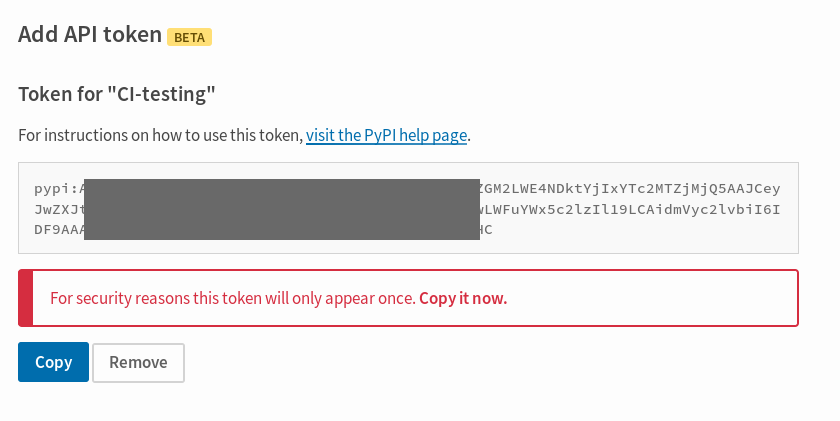
Task: Click the token line starting with JwZXJt
Action: (407, 209)
